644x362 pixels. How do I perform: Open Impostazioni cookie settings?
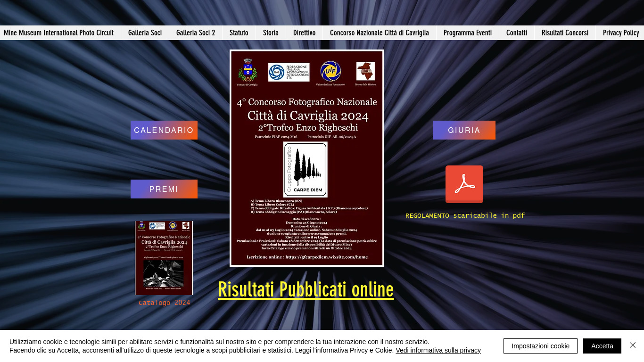540,346
